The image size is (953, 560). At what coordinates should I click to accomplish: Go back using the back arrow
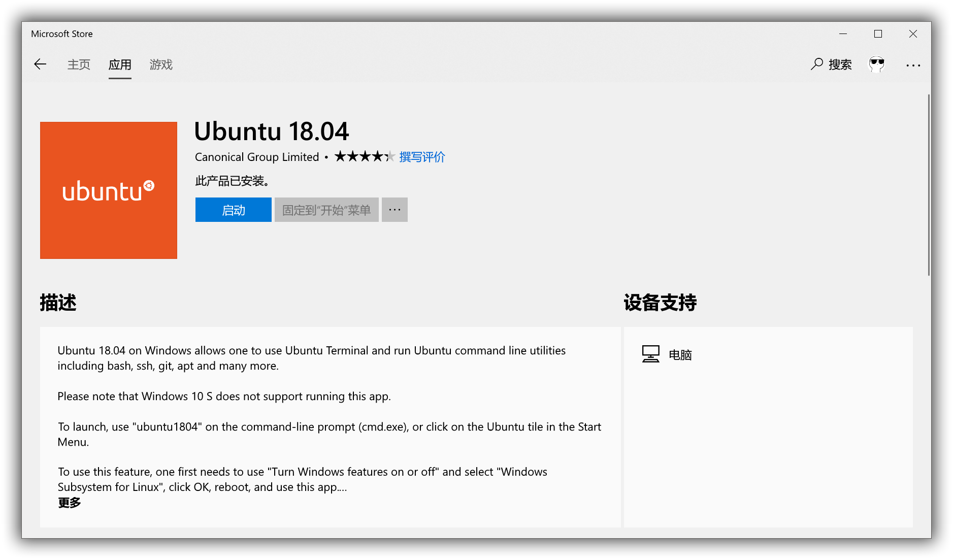(x=40, y=64)
